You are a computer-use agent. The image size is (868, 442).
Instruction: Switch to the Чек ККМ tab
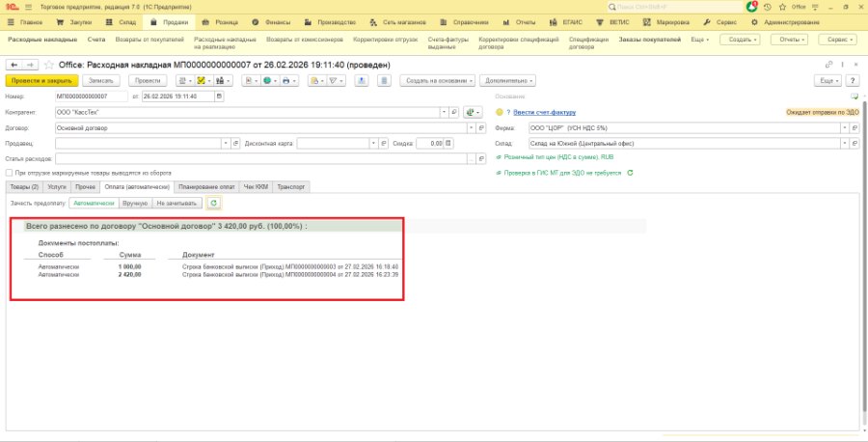[x=256, y=187]
